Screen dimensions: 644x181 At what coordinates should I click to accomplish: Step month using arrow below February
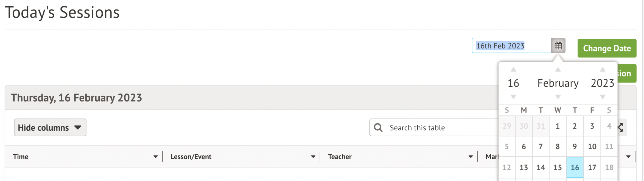(x=558, y=97)
